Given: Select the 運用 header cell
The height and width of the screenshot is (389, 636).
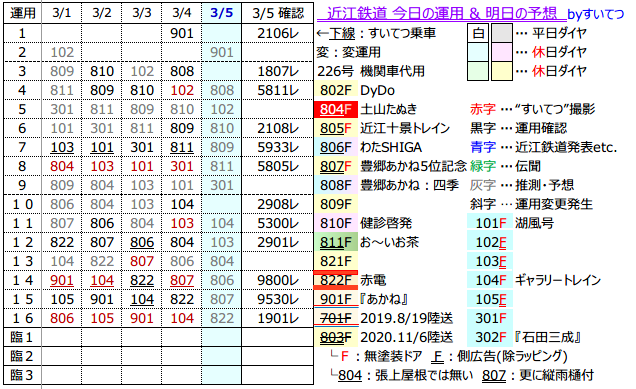Looking at the screenshot, I should coord(22,13).
